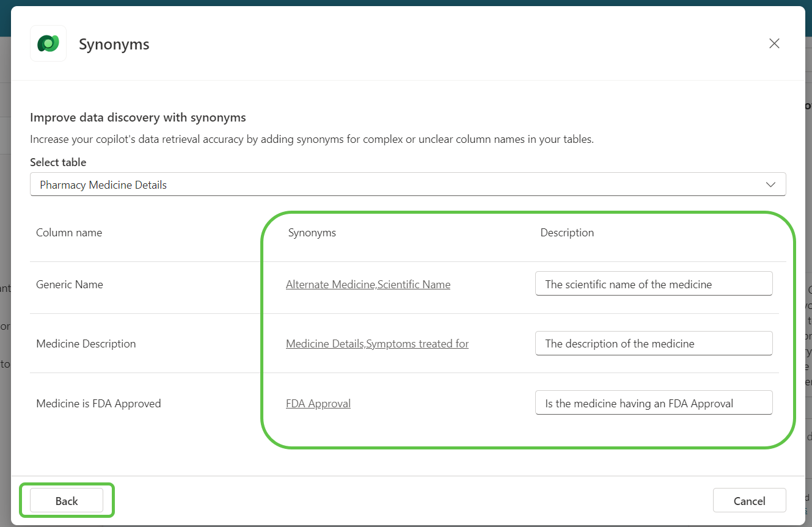
Task: Select the Medicine Description row label
Action: (x=86, y=344)
